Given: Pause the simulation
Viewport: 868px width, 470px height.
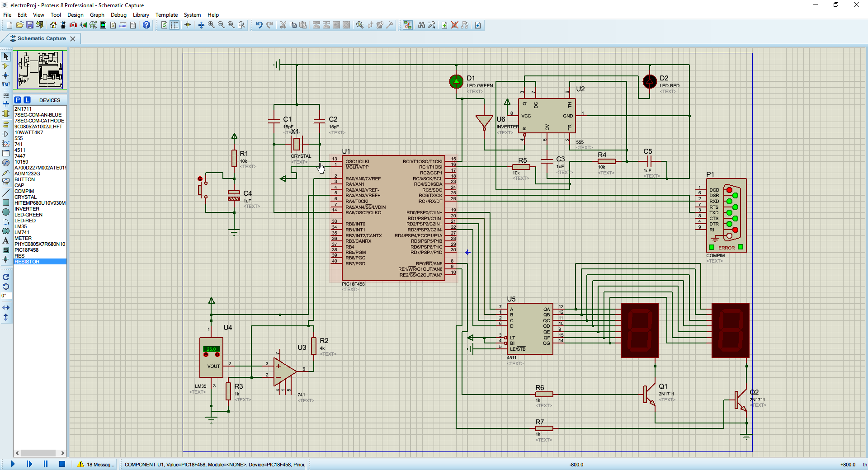Looking at the screenshot, I should (x=46, y=464).
